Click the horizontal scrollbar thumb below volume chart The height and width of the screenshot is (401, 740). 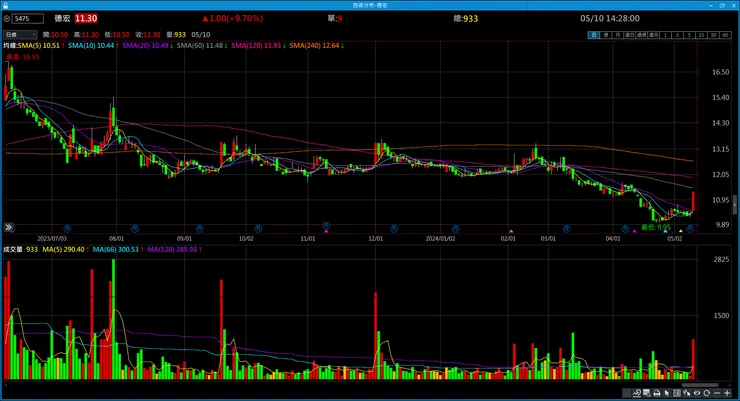(700, 385)
